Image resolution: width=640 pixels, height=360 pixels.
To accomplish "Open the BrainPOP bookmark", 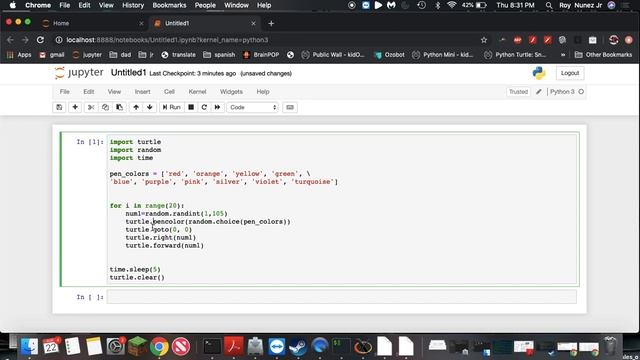I will 261,55.
